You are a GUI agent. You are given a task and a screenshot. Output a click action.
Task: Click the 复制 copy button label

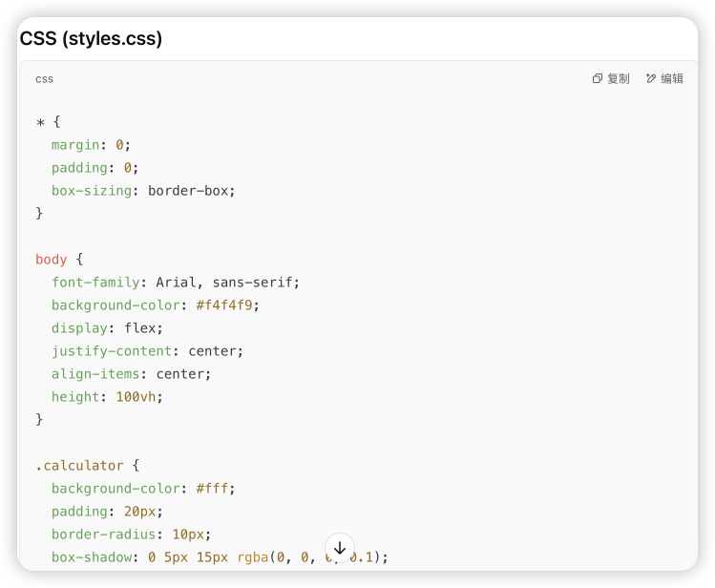click(x=619, y=79)
